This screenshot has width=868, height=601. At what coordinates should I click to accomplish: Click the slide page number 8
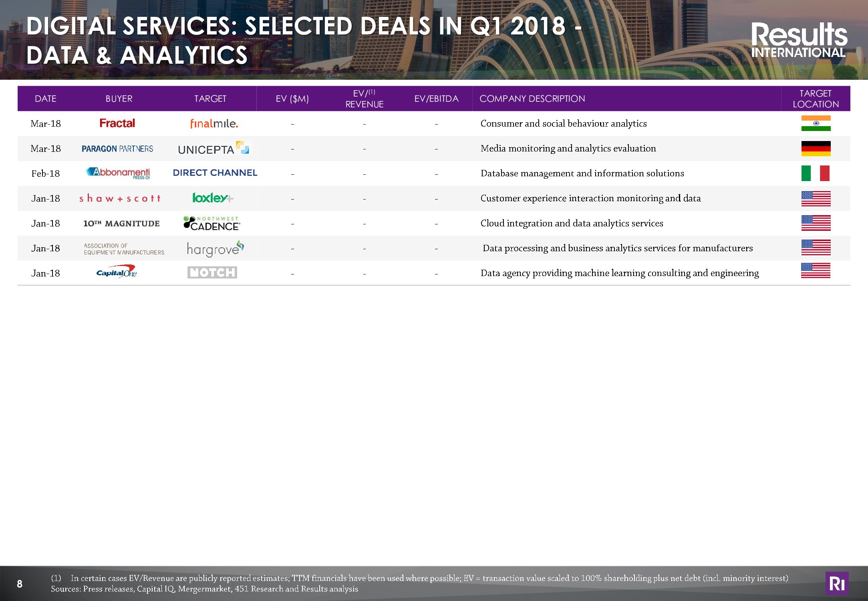[x=20, y=584]
